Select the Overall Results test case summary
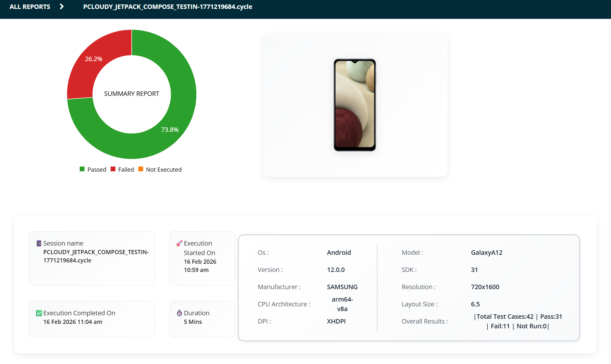 click(x=518, y=321)
